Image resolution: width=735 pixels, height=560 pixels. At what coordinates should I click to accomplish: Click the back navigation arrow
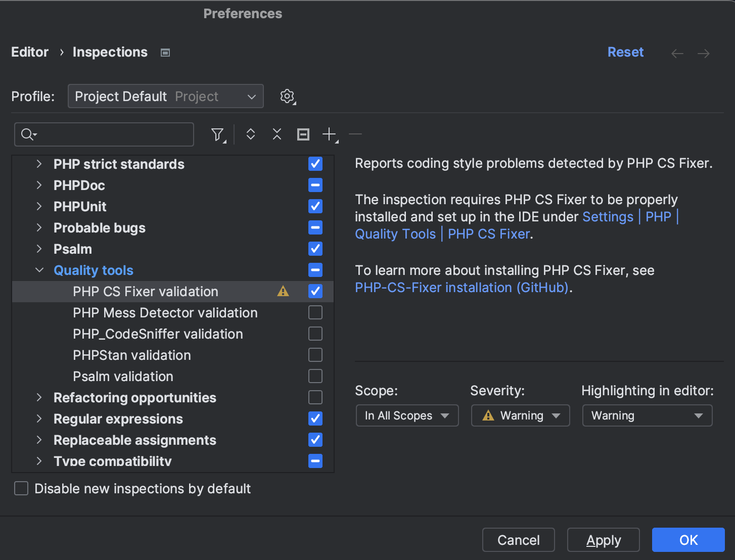[677, 53]
